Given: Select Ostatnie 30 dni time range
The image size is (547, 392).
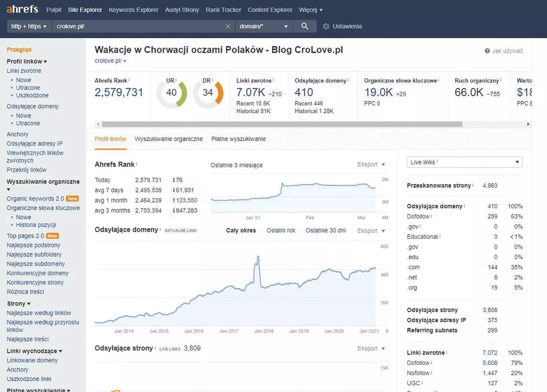Looking at the screenshot, I should (x=325, y=230).
